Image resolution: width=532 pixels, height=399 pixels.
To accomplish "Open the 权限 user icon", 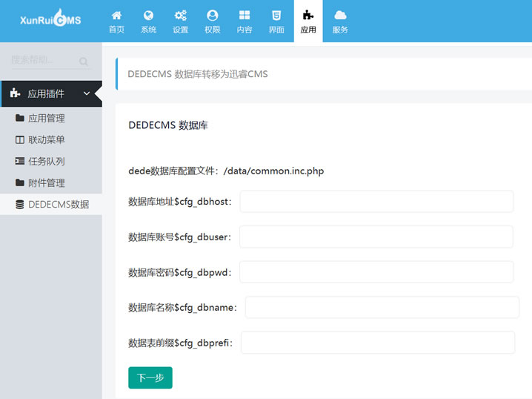I will click(x=213, y=16).
